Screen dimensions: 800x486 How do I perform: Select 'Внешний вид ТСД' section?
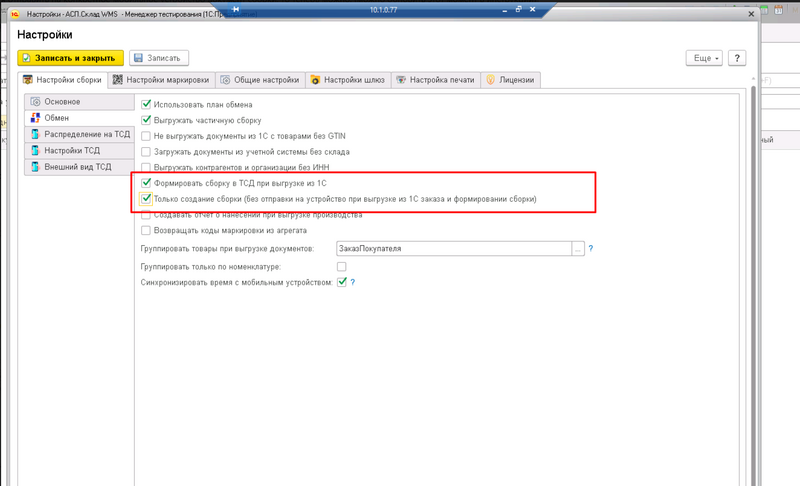[x=79, y=167]
